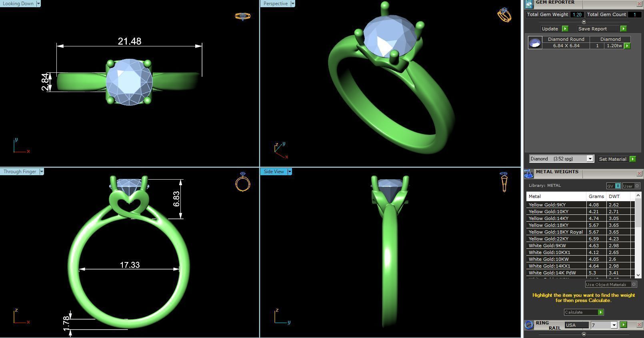Click the Ring Rail circle icon

pos(529,325)
